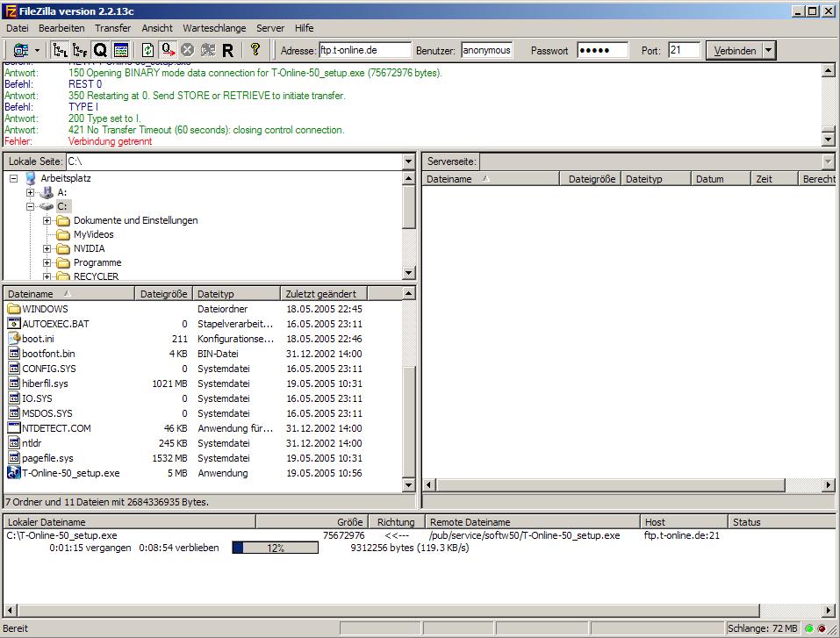Click the disconnect from server icon
Screen dimensions: 840x638
tap(207, 50)
